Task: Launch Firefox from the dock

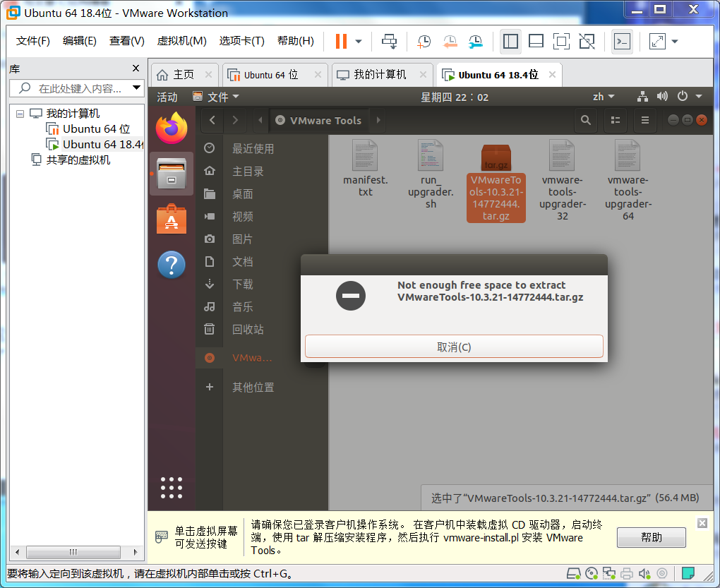Action: click(x=172, y=128)
